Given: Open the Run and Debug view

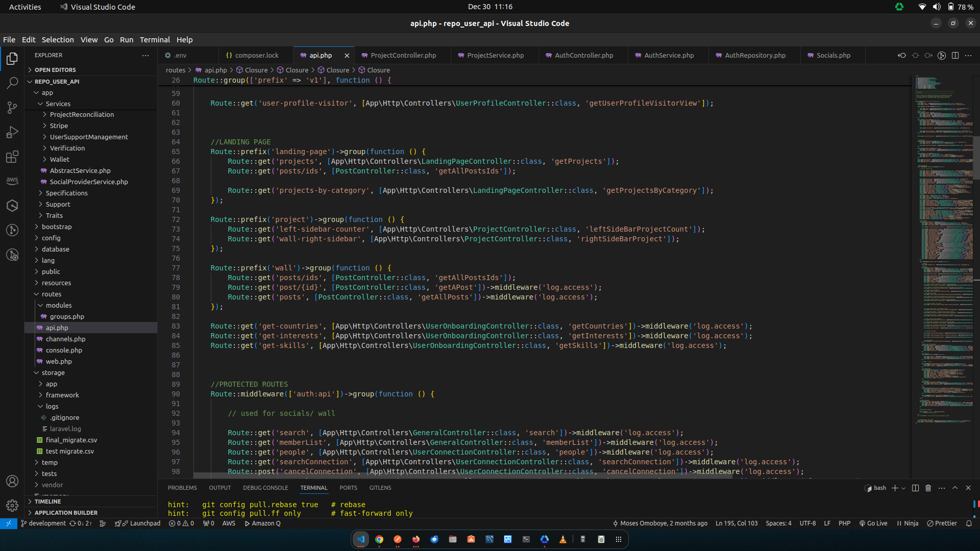Looking at the screenshot, I should (x=12, y=132).
